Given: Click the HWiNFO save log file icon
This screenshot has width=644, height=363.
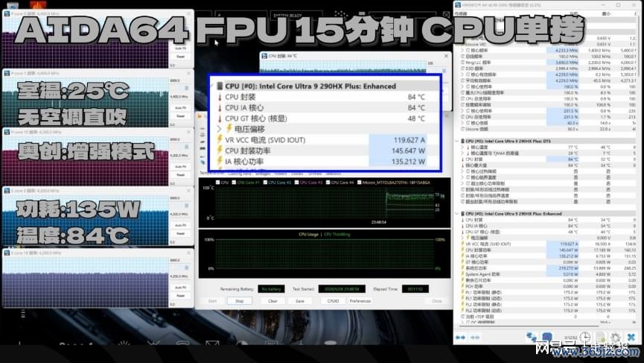Looking at the screenshot, I should click(x=601, y=338).
